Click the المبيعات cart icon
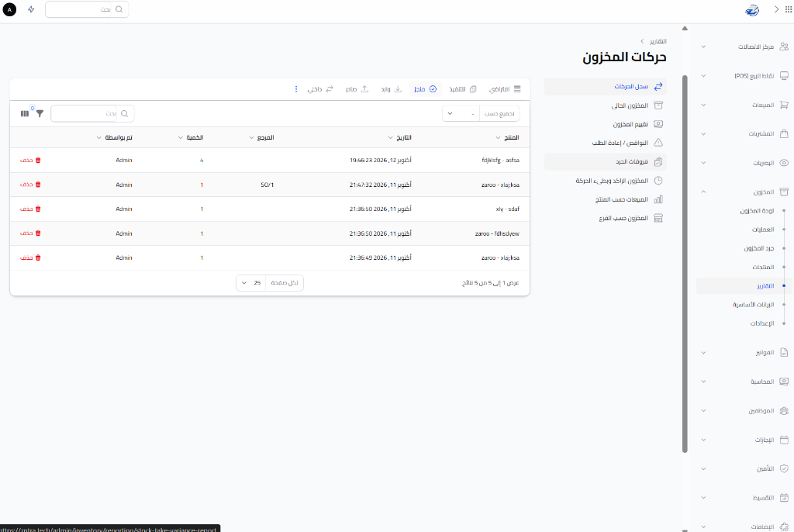The width and height of the screenshot is (794, 532). pos(784,105)
